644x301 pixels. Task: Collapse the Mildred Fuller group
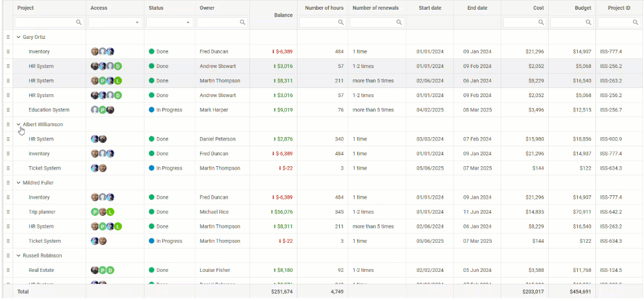pyautogui.click(x=18, y=183)
